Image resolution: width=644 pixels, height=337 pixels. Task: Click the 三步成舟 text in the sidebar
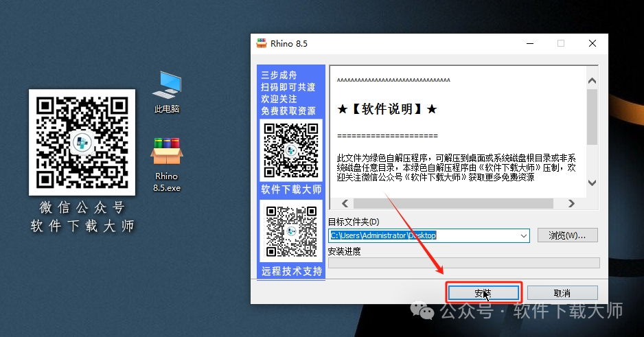(x=279, y=75)
